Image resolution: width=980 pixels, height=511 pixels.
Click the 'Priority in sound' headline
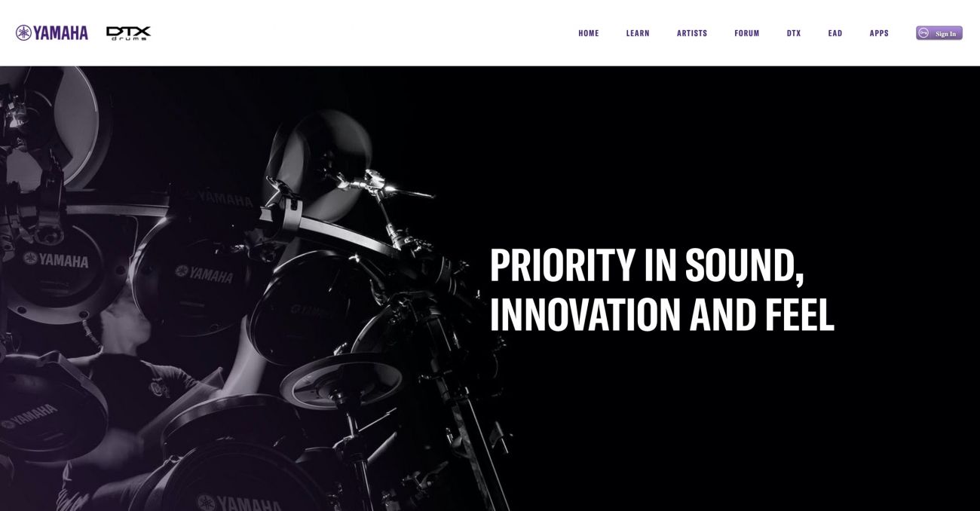pyautogui.click(x=647, y=265)
